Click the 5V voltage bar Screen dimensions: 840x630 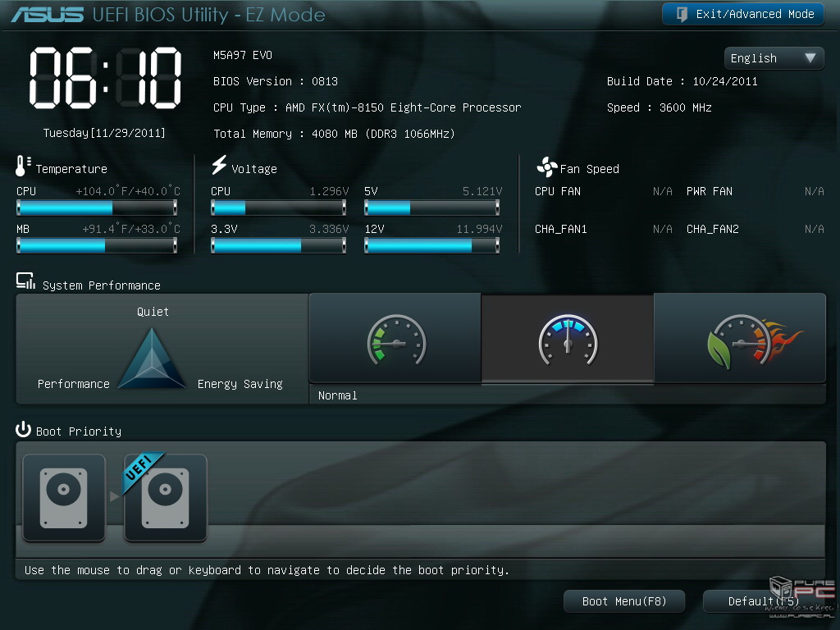[x=431, y=208]
